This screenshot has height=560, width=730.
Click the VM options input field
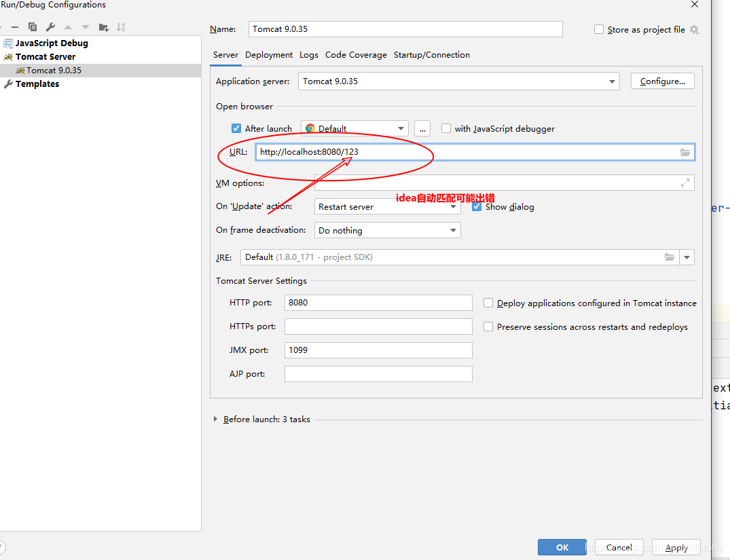(x=504, y=183)
